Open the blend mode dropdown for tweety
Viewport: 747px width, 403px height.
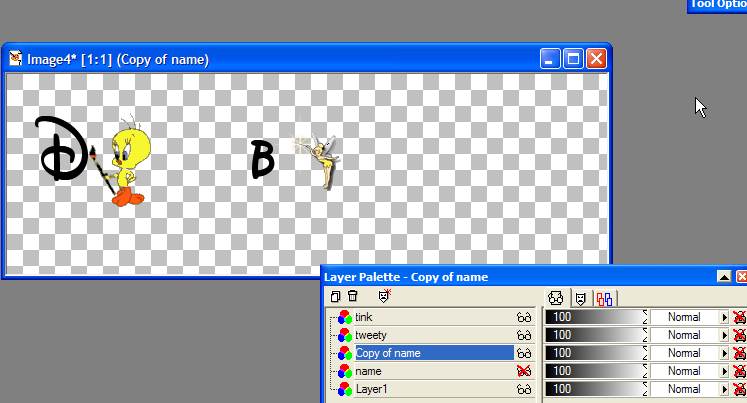[x=724, y=335]
